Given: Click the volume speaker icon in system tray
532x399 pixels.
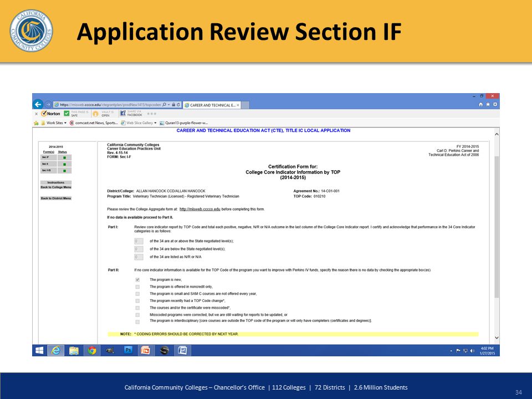Looking at the screenshot, I should click(x=472, y=351).
